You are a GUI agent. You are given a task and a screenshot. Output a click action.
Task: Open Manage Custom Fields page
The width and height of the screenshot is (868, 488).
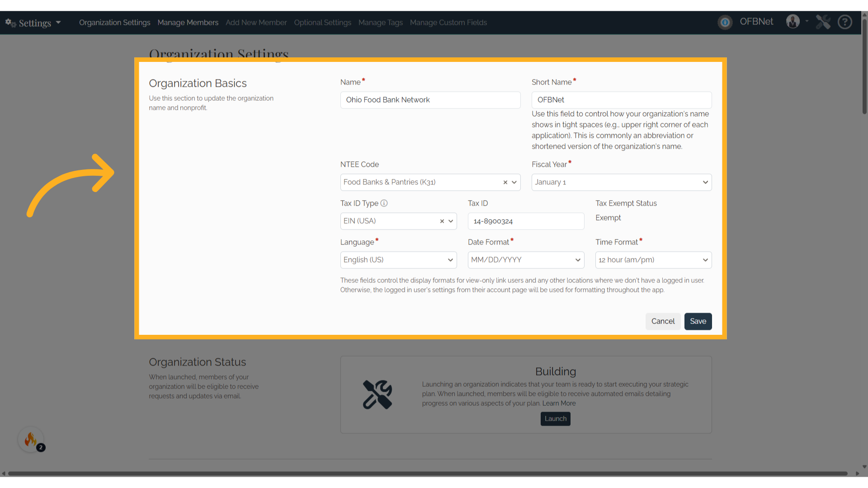click(448, 23)
